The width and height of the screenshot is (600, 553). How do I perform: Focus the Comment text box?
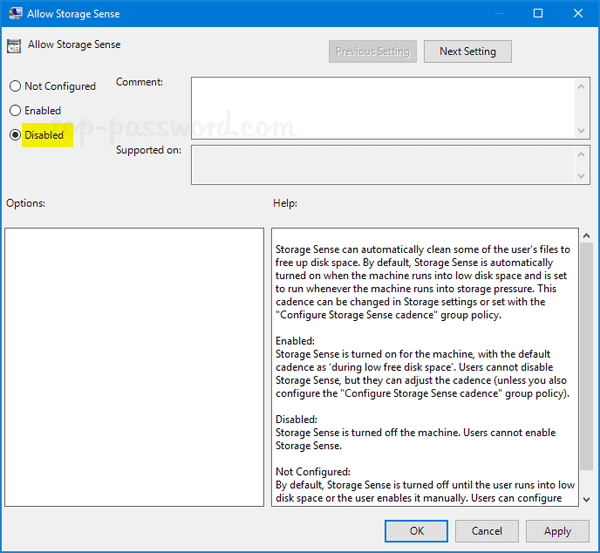380,107
